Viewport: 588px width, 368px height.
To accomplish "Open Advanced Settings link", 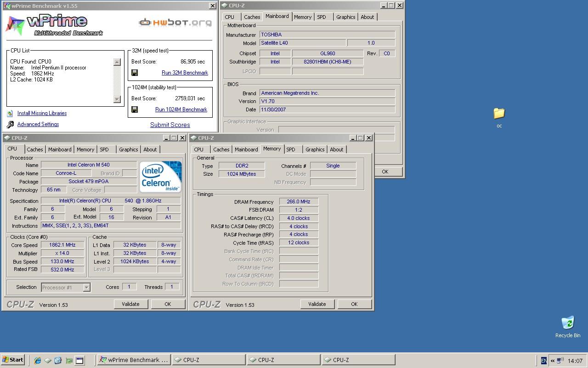I will (38, 124).
